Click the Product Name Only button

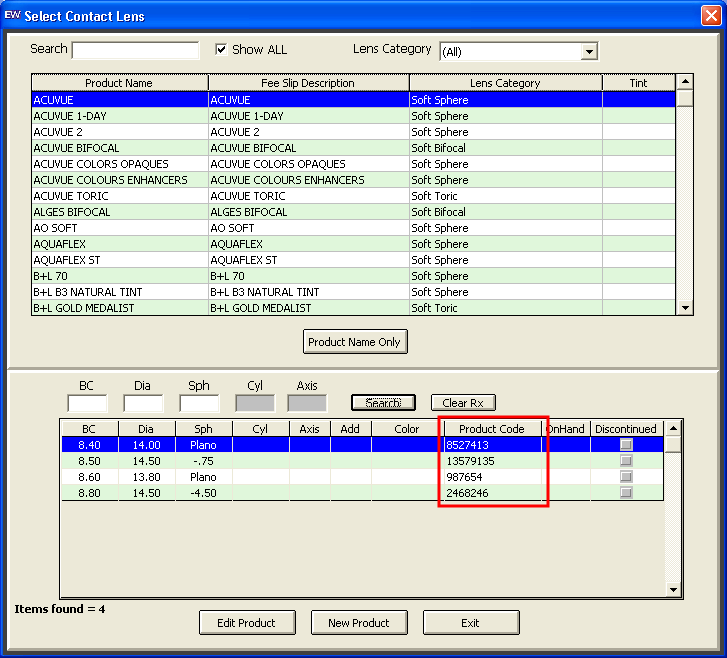[x=355, y=342]
